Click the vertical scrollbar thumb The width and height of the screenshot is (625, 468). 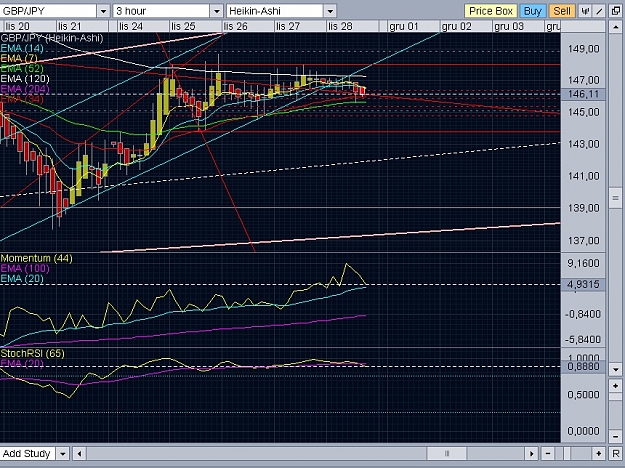click(615, 198)
